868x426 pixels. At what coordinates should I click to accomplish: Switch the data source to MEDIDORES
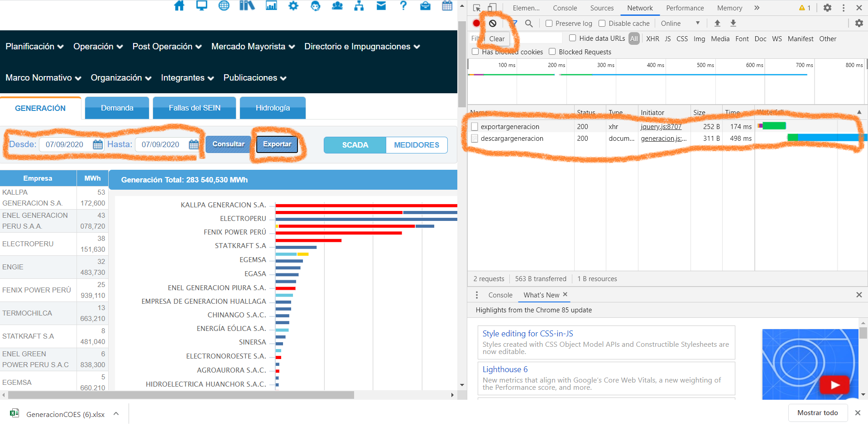416,145
